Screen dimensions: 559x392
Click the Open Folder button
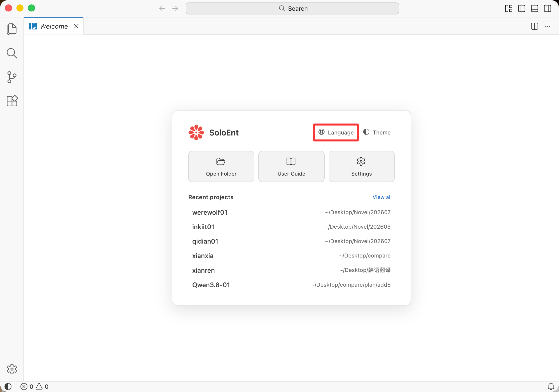221,166
